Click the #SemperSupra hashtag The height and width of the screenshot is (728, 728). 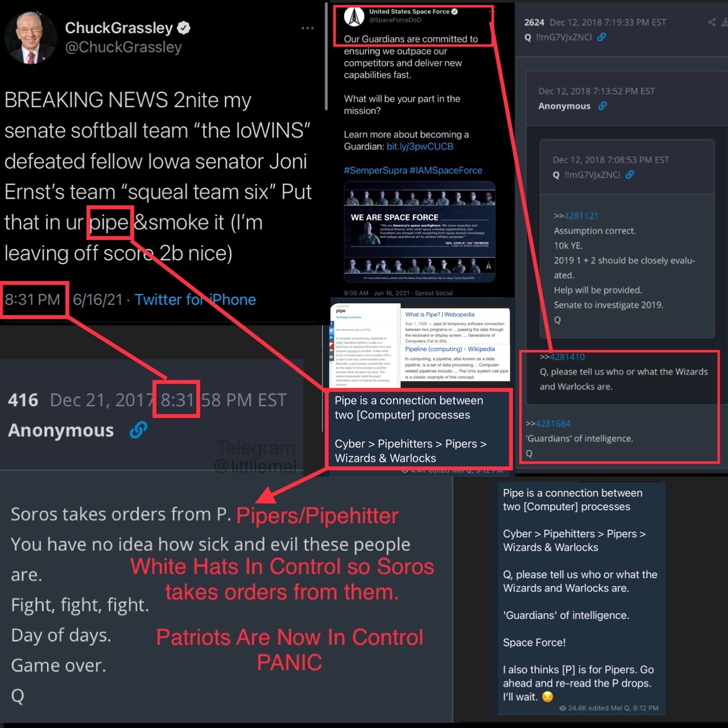(x=375, y=171)
